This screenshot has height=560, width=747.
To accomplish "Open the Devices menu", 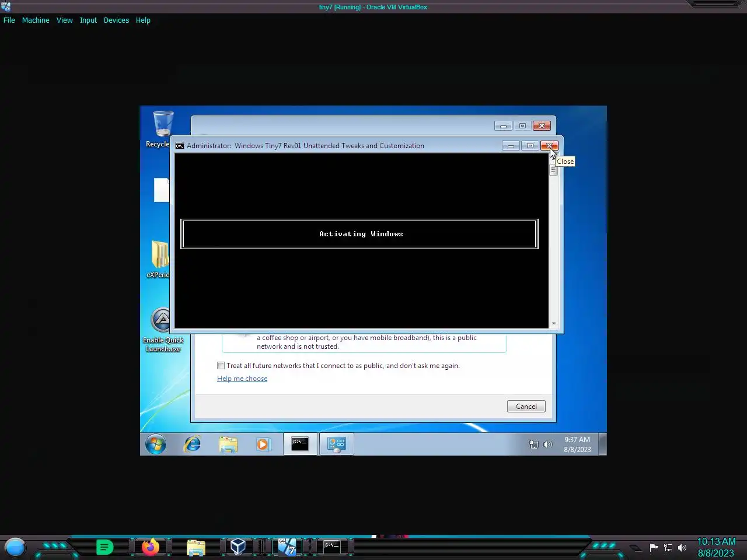I will coord(116,20).
